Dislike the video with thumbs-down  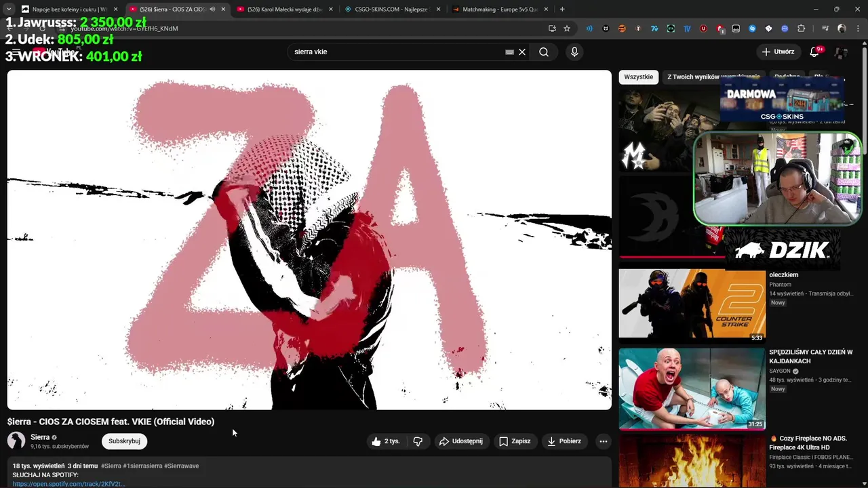pos(418,441)
